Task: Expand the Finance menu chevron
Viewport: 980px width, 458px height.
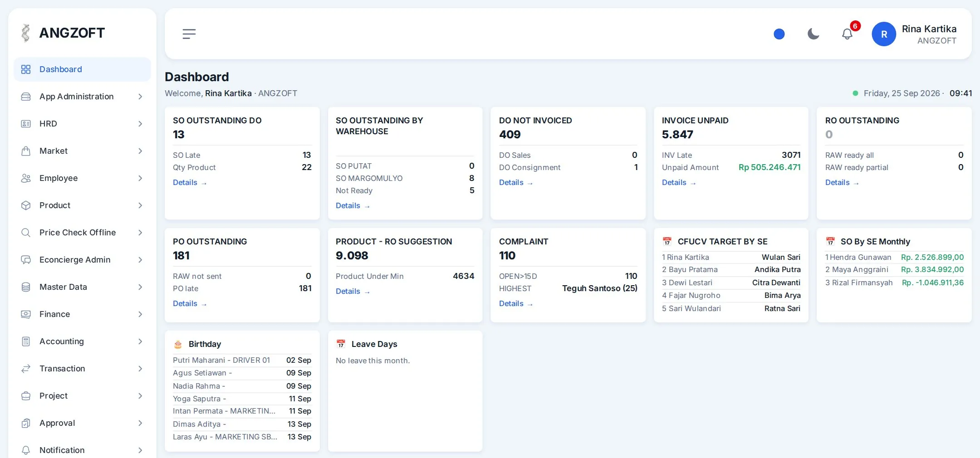Action: (140, 314)
